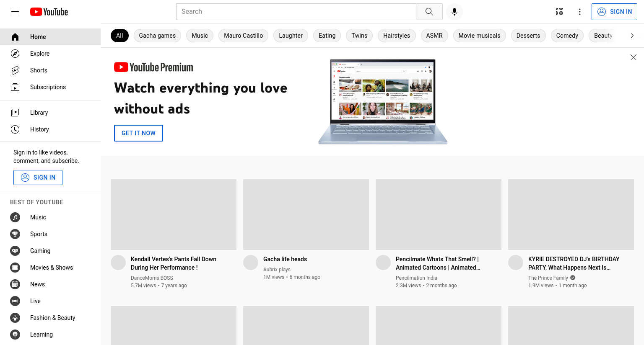The image size is (644, 345).
Task: Click the Library icon in sidebar
Action: [15, 113]
